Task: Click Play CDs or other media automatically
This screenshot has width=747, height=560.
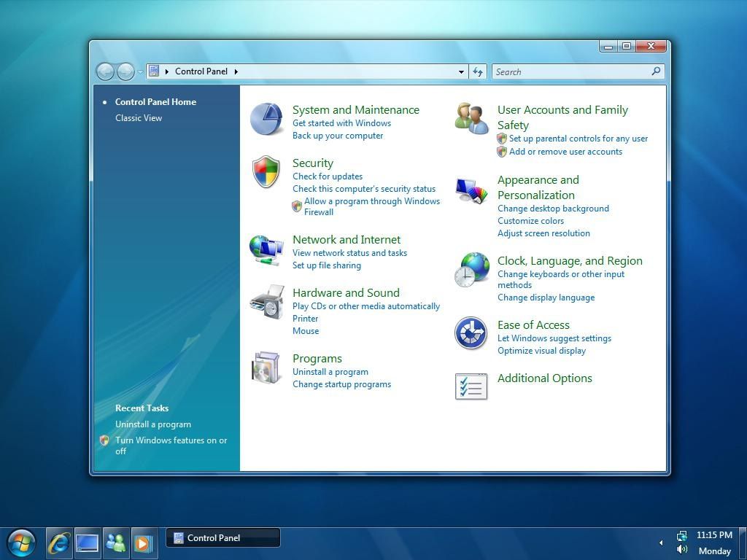Action: coord(366,307)
